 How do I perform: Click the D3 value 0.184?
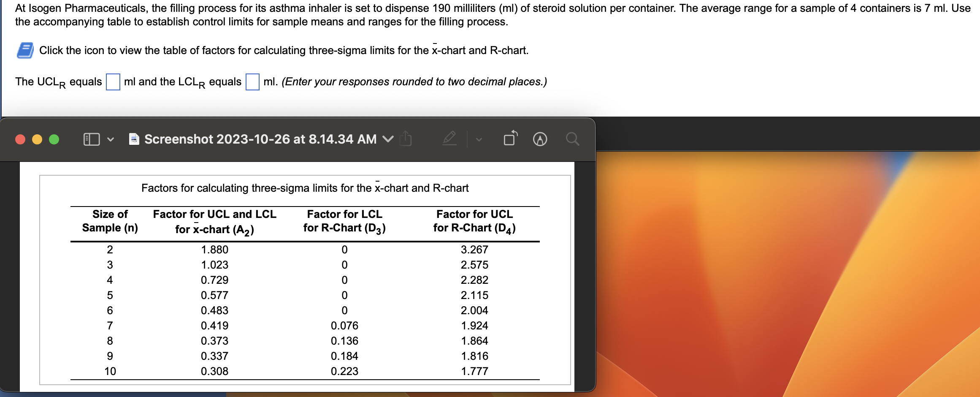(x=344, y=356)
